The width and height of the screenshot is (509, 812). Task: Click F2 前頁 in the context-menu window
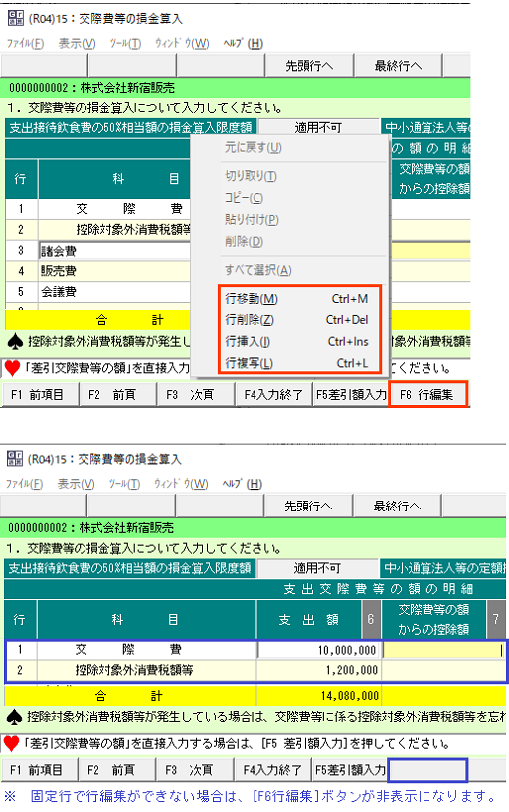[x=118, y=395]
